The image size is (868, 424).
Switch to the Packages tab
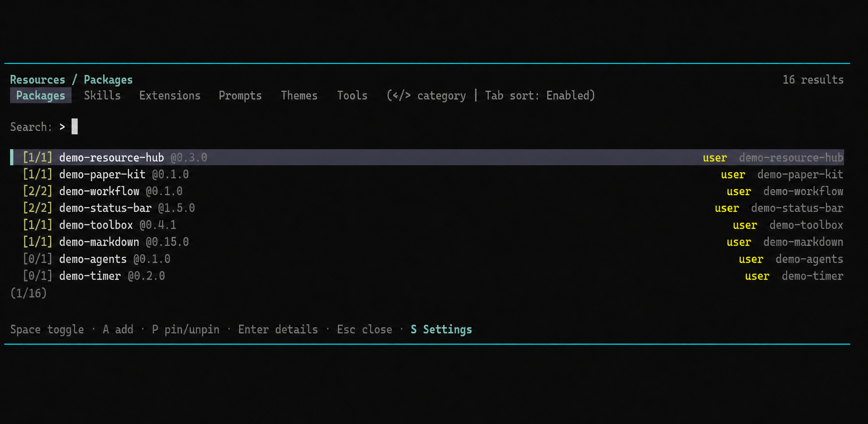tap(41, 95)
